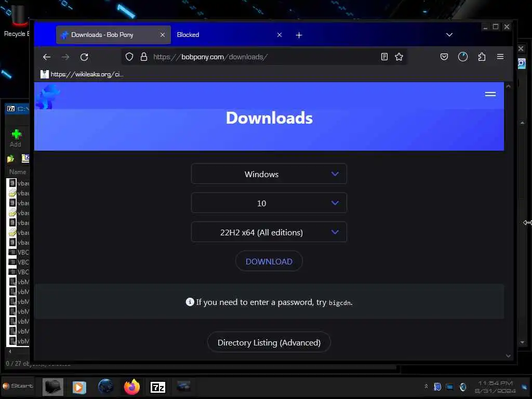The height and width of the screenshot is (399, 532).
Task: Open the extensions puzzle icon
Action: point(482,57)
